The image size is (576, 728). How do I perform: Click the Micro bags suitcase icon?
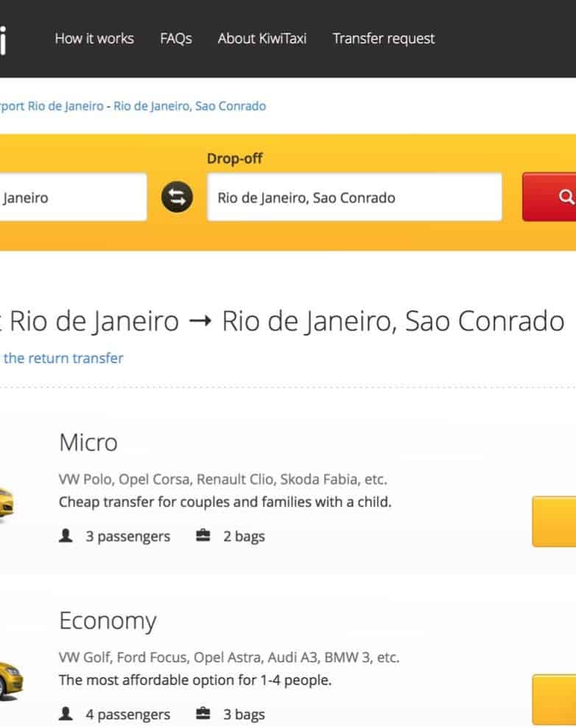pos(203,536)
